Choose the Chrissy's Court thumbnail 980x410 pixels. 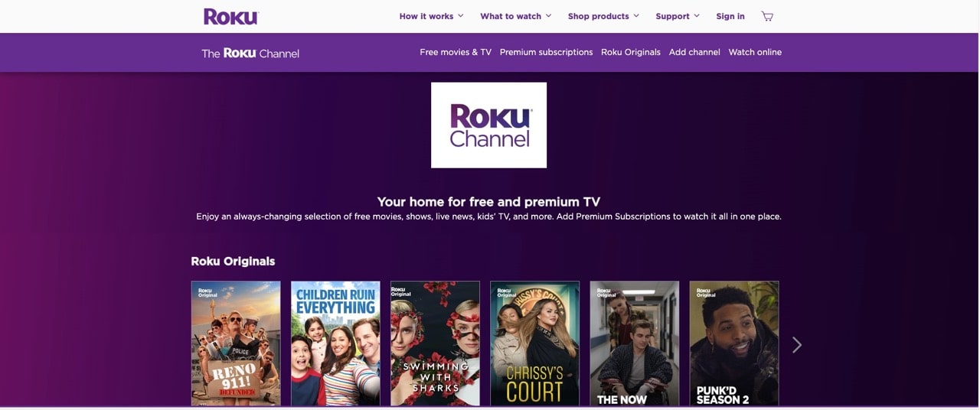[x=534, y=343]
